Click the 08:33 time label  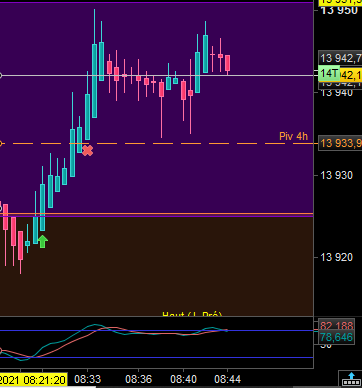click(88, 379)
